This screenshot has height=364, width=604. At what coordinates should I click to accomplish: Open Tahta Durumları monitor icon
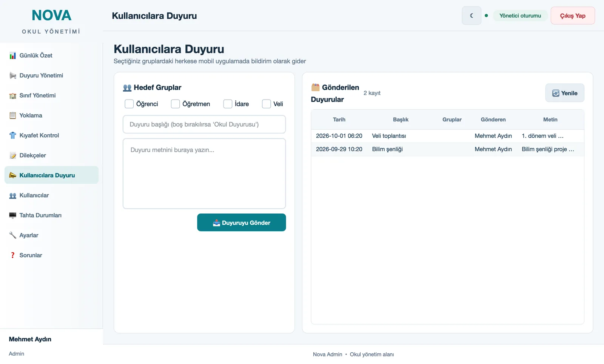click(x=13, y=215)
